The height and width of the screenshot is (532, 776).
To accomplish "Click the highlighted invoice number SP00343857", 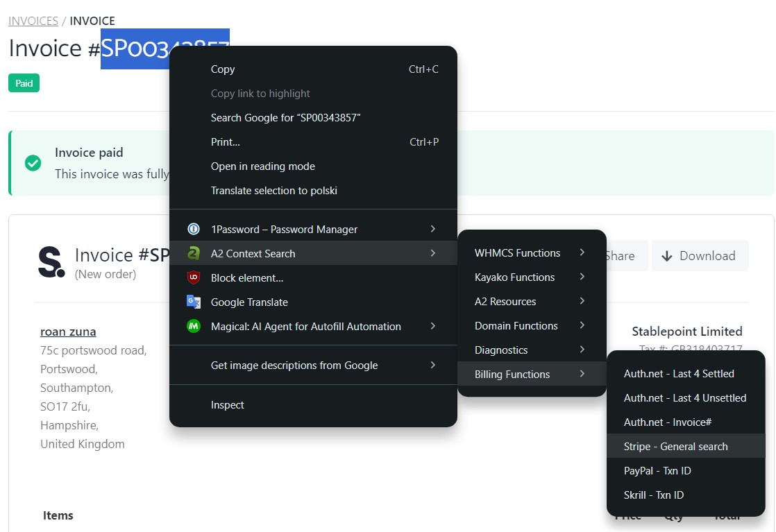I will [135, 49].
